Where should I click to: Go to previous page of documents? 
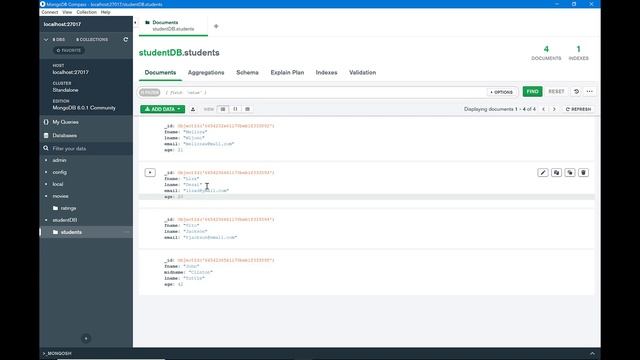click(543, 109)
